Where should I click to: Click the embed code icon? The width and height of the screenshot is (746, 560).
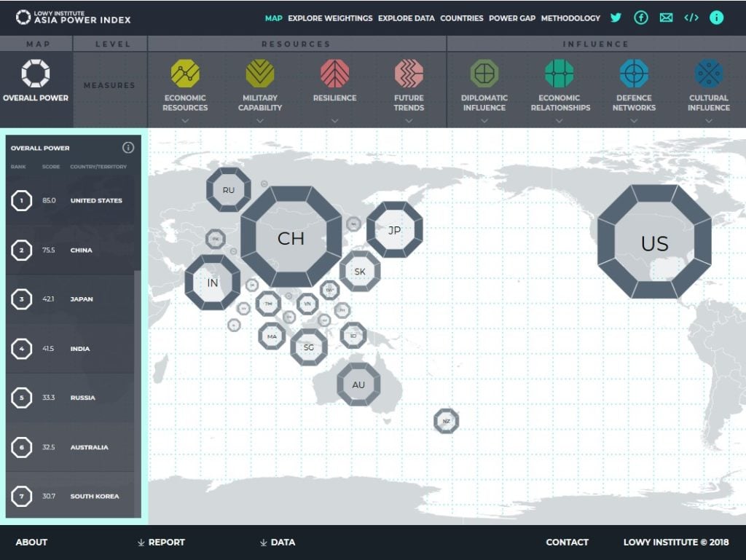click(x=691, y=17)
